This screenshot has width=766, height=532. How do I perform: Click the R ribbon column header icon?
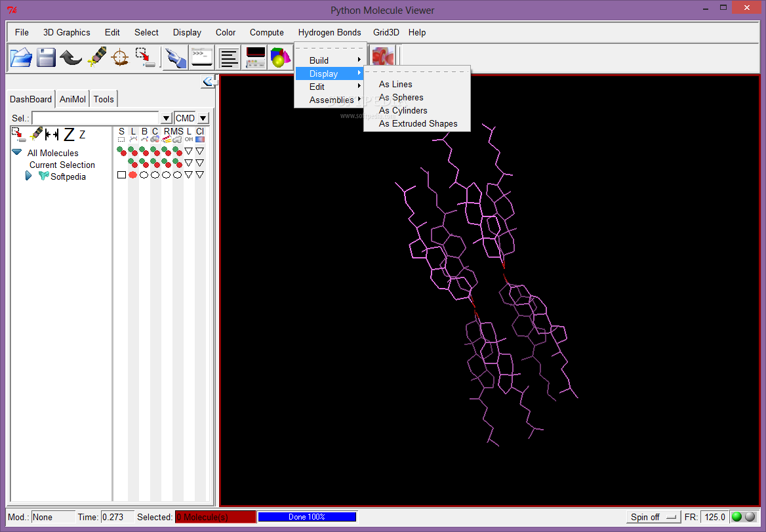(x=167, y=134)
